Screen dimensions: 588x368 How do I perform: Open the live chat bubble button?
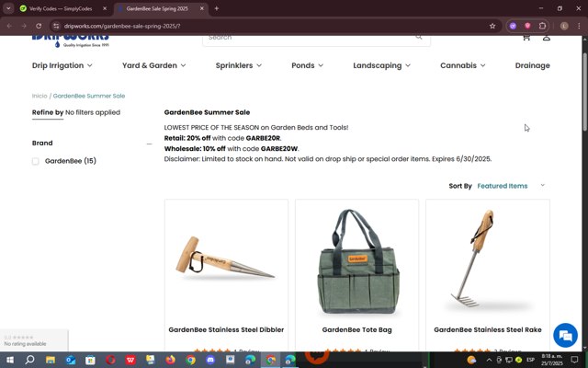[565, 335]
